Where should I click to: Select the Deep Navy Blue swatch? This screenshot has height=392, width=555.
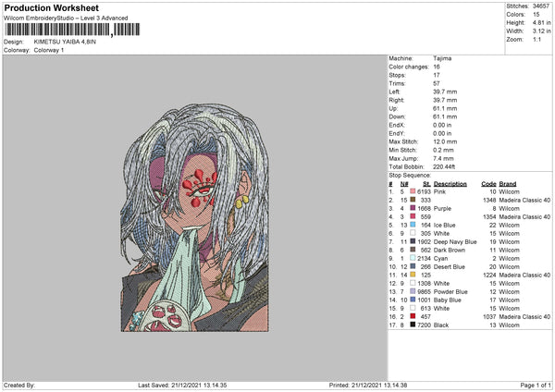[413, 241]
